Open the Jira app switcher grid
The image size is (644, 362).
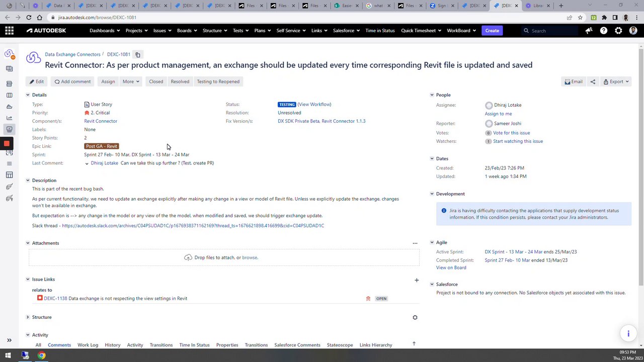click(9, 31)
